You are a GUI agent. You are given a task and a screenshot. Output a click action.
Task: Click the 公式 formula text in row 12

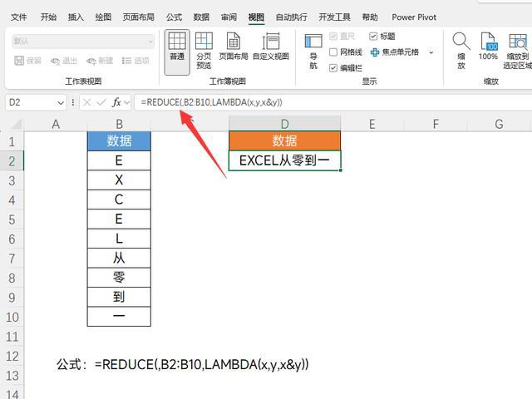point(183,364)
